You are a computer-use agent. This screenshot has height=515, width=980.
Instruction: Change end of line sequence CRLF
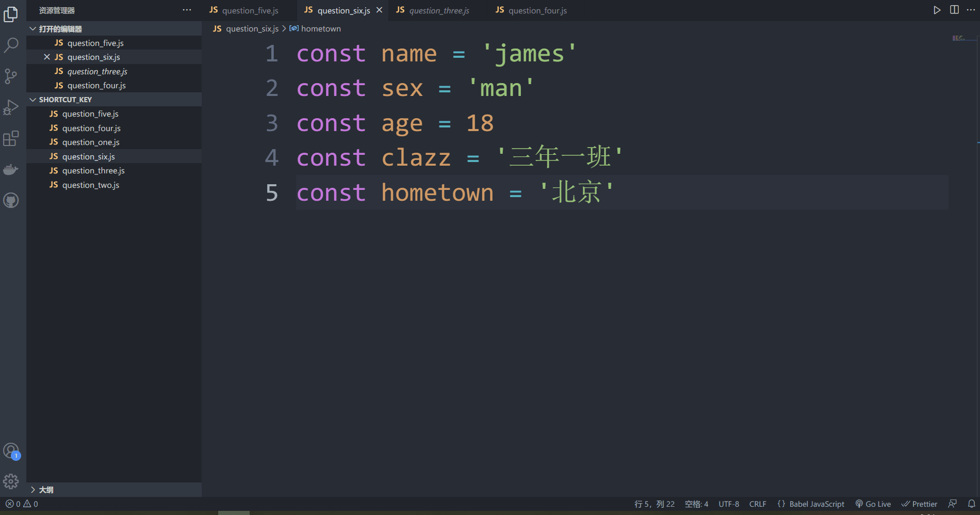[x=758, y=504]
